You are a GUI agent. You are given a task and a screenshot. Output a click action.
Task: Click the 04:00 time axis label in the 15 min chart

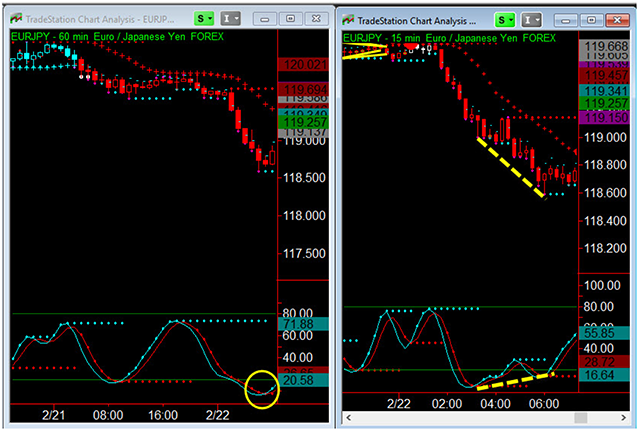click(x=495, y=404)
